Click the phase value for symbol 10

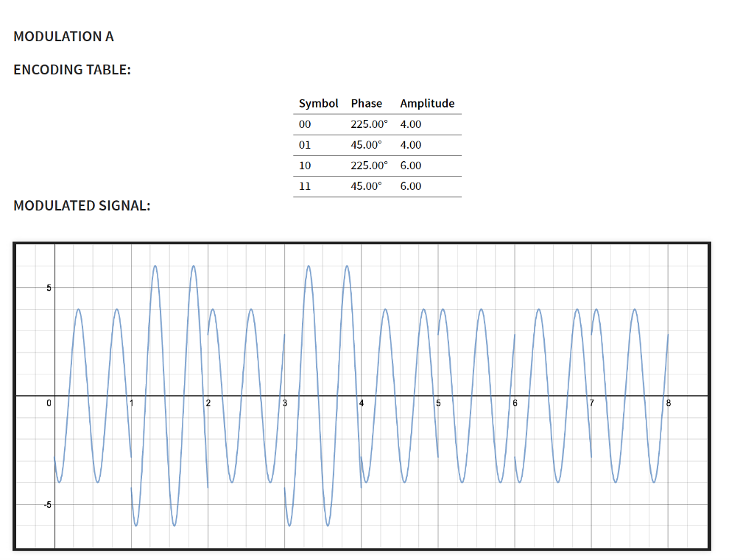(x=369, y=166)
